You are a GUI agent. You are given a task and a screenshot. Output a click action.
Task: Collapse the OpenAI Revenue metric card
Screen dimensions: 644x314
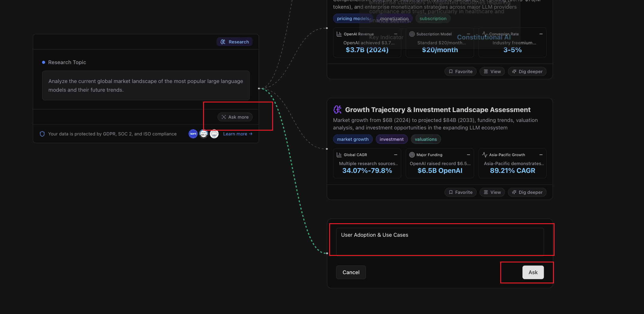[396, 34]
